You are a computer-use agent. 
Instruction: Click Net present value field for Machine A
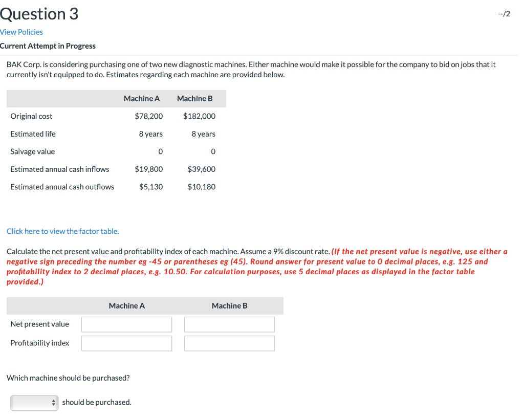pyautogui.click(x=126, y=324)
